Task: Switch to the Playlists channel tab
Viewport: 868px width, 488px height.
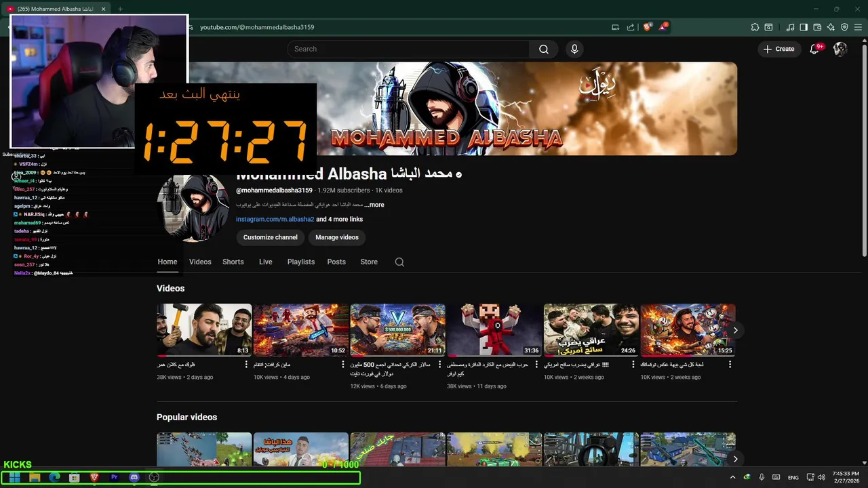Action: pyautogui.click(x=301, y=262)
